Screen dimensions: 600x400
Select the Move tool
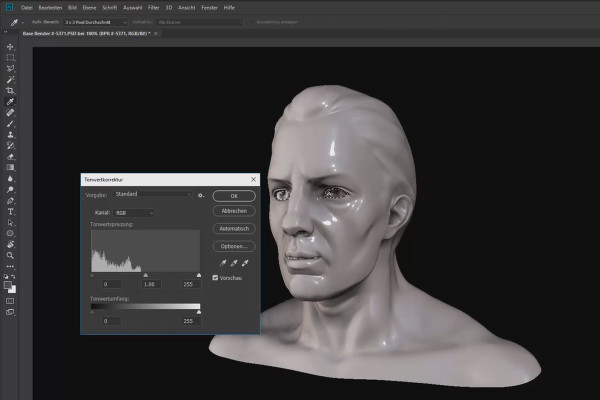pyautogui.click(x=10, y=46)
